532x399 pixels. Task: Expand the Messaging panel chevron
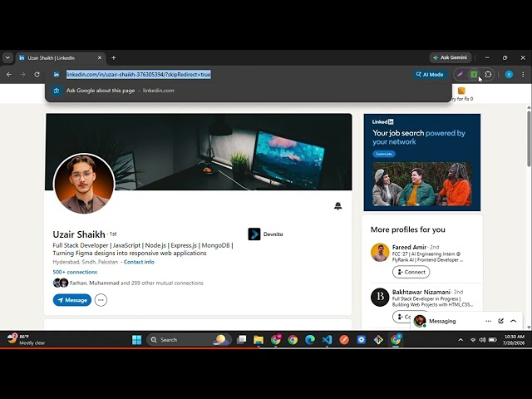coord(514,321)
